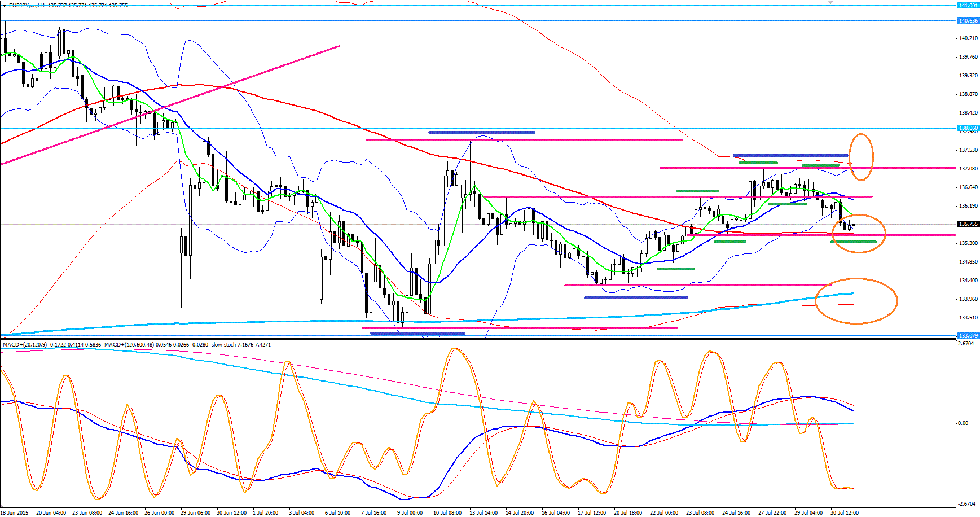Click the 24 Jun 16:00 time label
Viewport: 980px width, 517px height.
(x=123, y=513)
